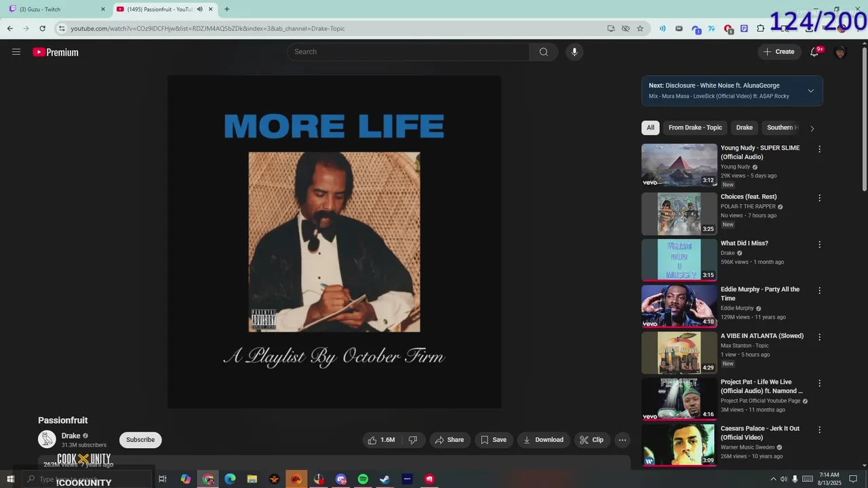Image resolution: width=868 pixels, height=488 pixels.
Task: Open the 7:14 AM clock calendar
Action: pyautogui.click(x=829, y=479)
